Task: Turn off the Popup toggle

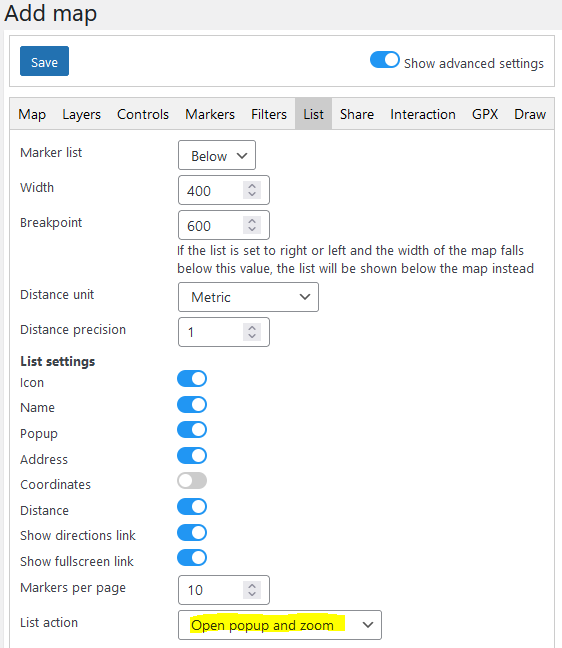Action: pos(192,430)
